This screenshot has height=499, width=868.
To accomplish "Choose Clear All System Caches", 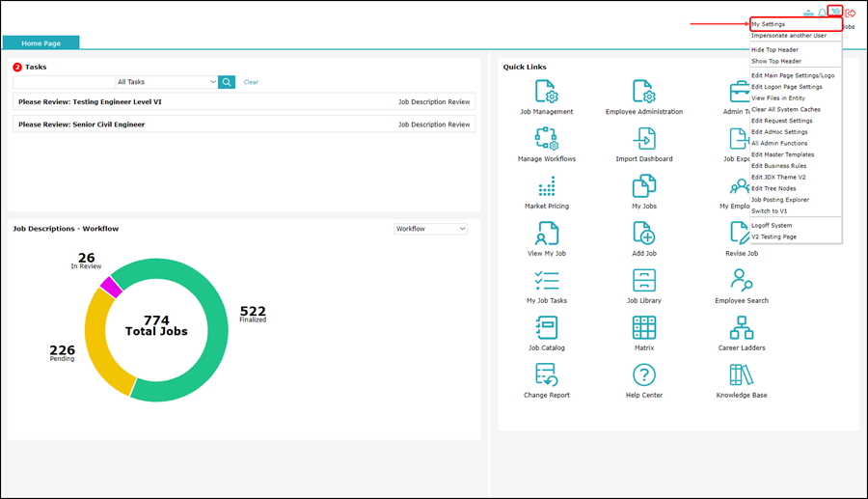I will 785,109.
